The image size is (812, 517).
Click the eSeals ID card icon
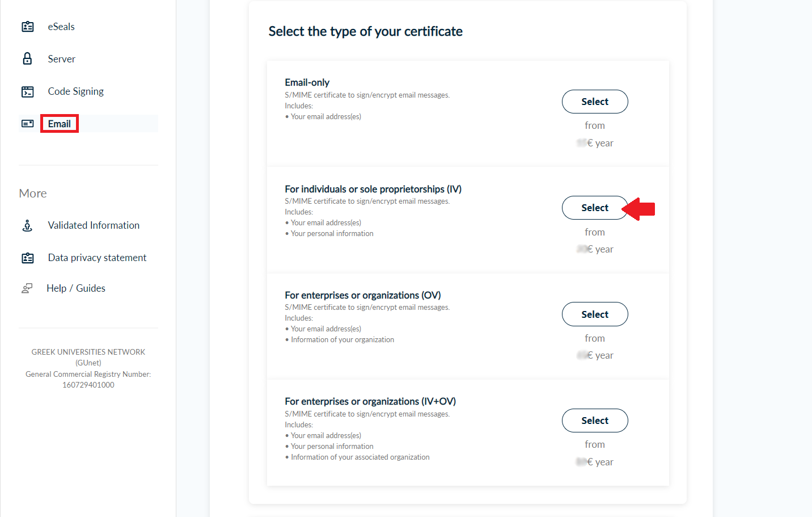click(x=27, y=27)
